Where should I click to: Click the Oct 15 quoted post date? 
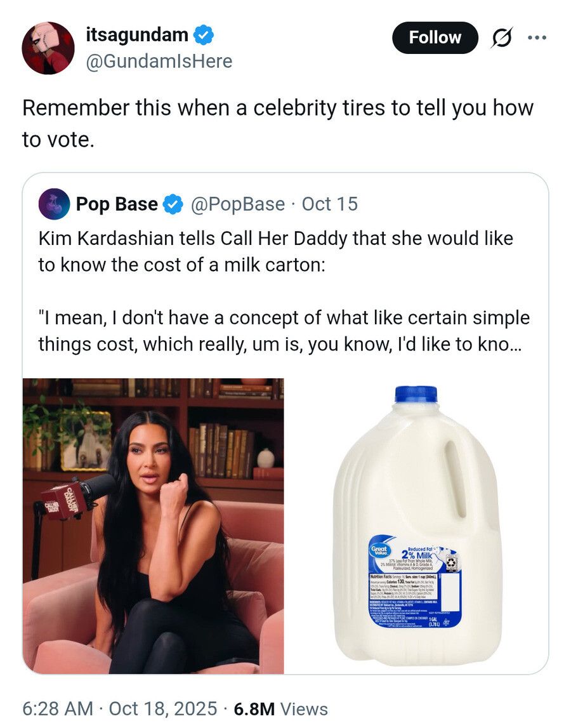click(x=329, y=204)
